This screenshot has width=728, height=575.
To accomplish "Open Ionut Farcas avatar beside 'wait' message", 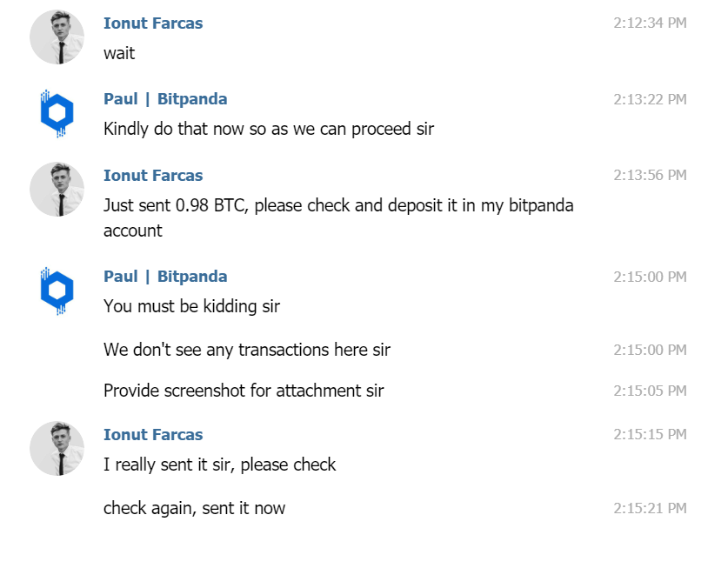I will (x=57, y=37).
